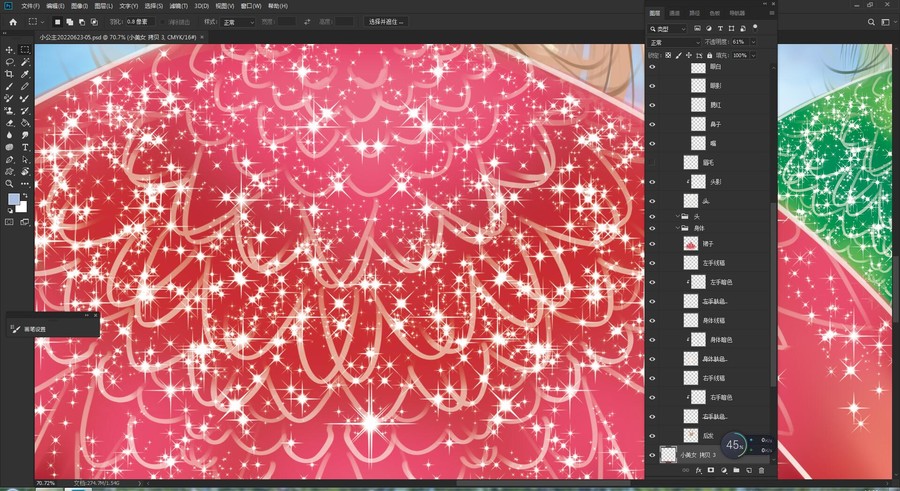Open the opacity 61% dropdown arrow

coord(753,42)
